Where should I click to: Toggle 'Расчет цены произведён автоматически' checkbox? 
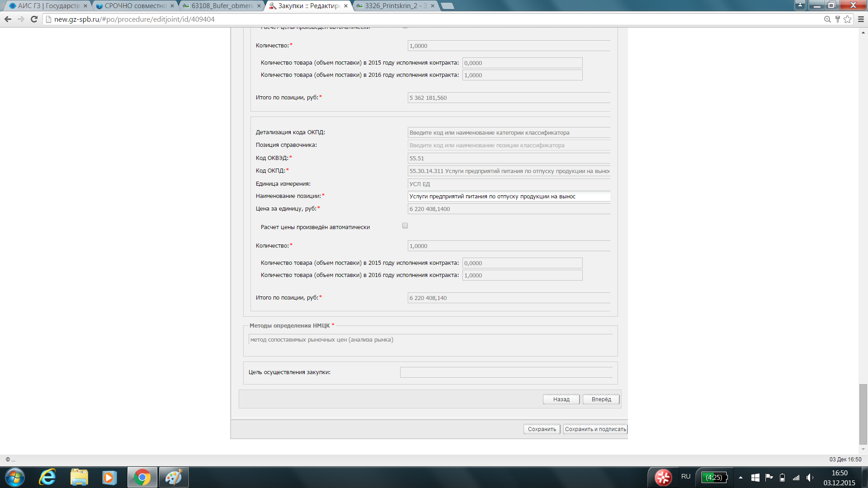point(405,226)
